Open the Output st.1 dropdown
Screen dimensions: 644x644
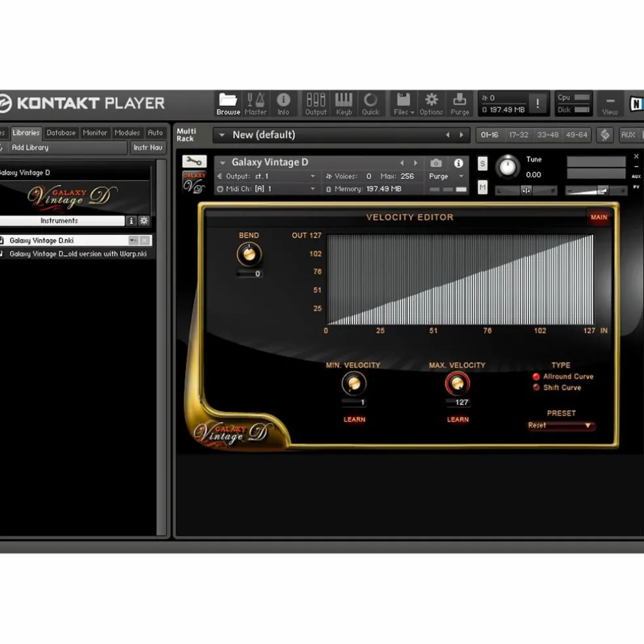[x=268, y=176]
